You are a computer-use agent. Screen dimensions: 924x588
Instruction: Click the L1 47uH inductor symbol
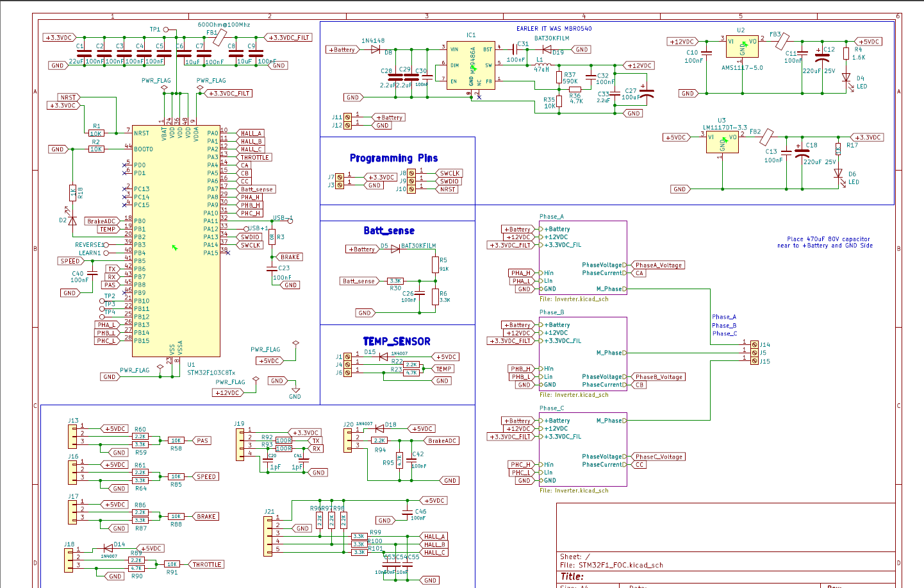pos(542,65)
